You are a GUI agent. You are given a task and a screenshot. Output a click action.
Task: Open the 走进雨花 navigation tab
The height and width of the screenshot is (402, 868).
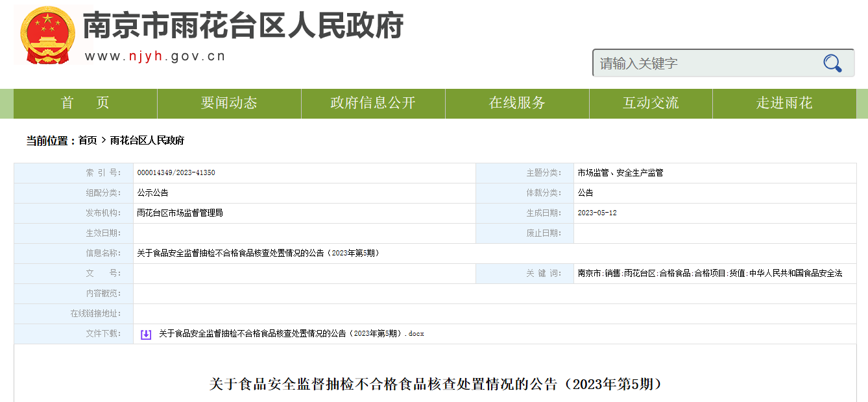[x=784, y=103]
